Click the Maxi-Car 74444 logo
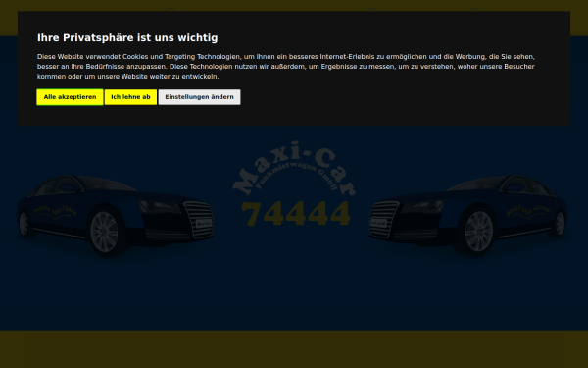 [294, 184]
